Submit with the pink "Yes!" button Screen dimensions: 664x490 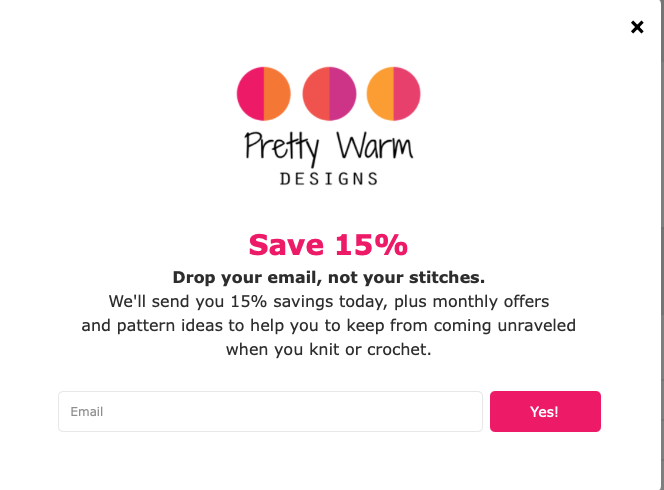point(545,412)
